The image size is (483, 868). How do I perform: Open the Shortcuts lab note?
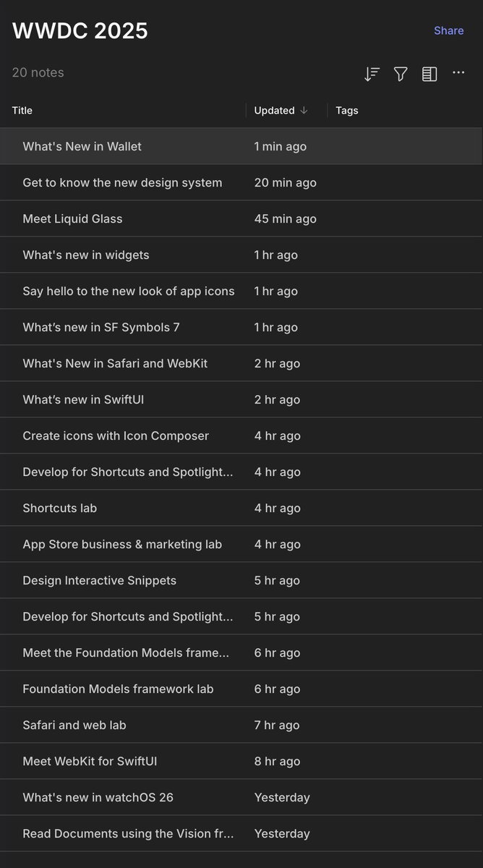pos(241,508)
